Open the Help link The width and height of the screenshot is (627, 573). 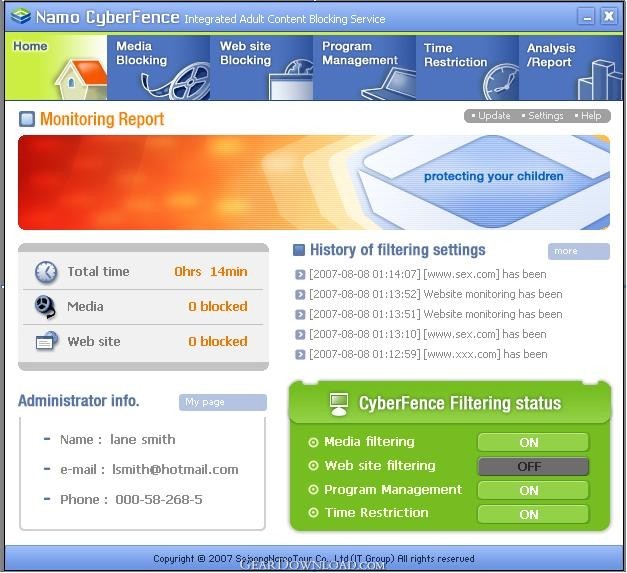(x=589, y=116)
